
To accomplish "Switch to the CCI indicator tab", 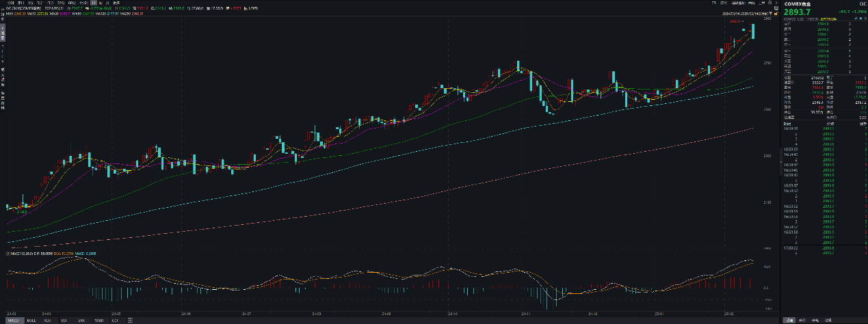I will (x=115, y=321).
